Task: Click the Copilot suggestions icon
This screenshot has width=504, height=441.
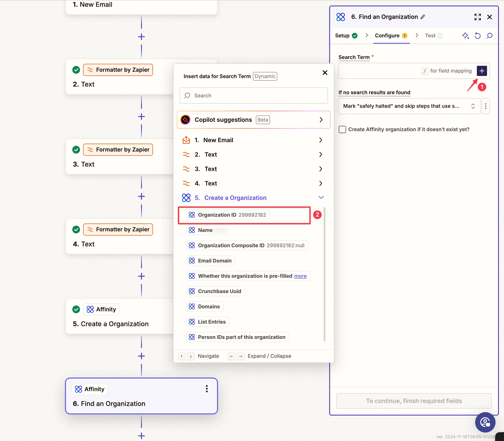Action: 185,120
